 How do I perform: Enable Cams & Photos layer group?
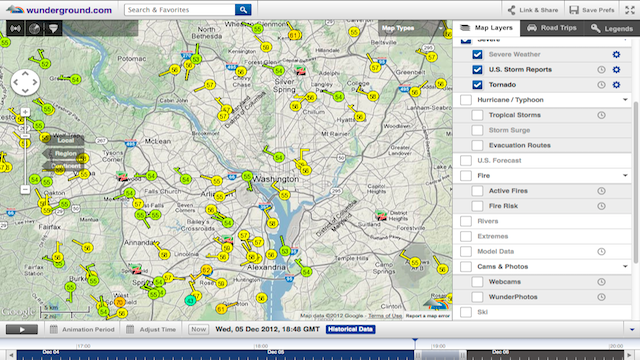466,267
